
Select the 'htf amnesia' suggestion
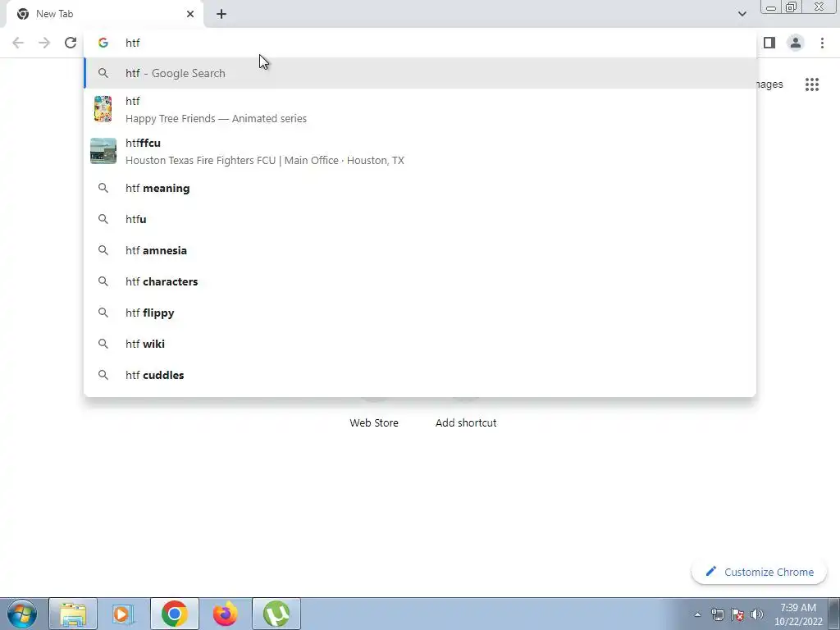pos(420,250)
